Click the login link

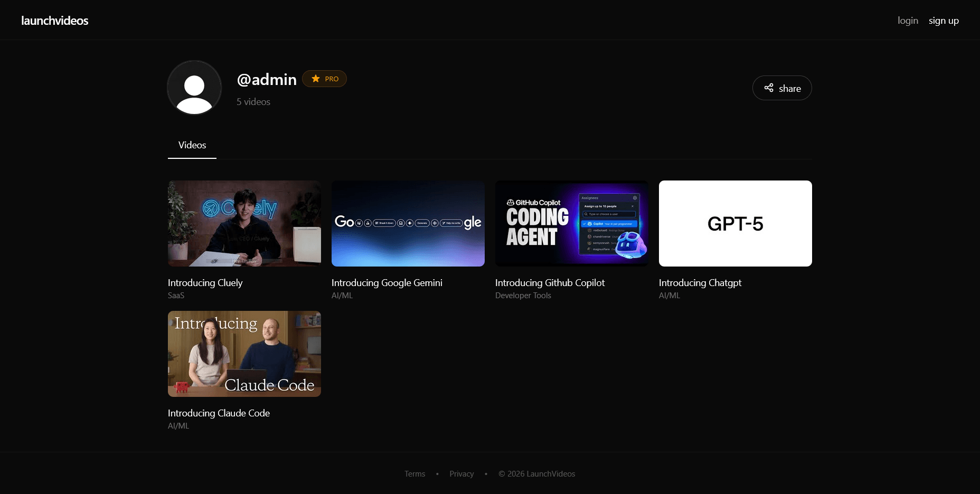pos(908,20)
